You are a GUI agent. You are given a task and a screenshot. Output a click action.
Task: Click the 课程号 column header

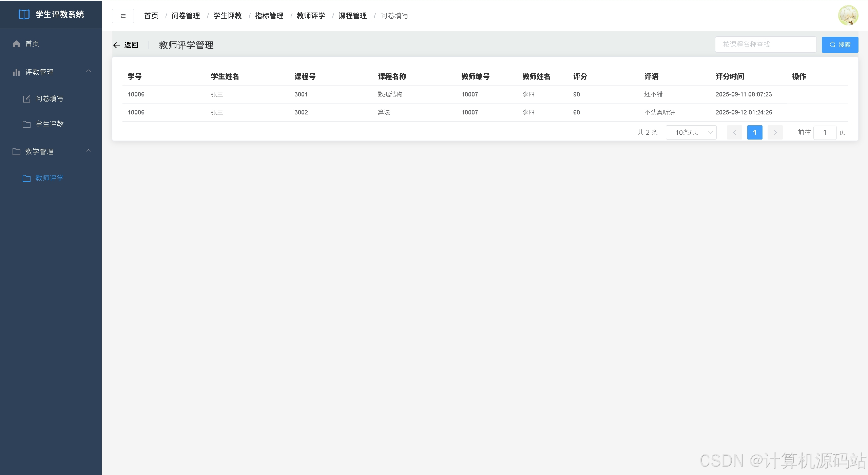point(305,77)
